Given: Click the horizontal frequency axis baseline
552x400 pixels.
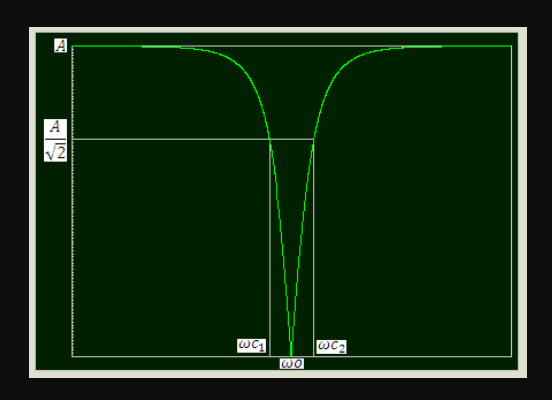Looking at the screenshot, I should (292, 356).
